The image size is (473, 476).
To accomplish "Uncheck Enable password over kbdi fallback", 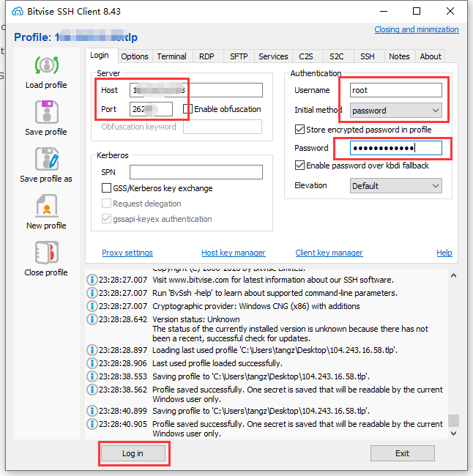I will point(299,166).
